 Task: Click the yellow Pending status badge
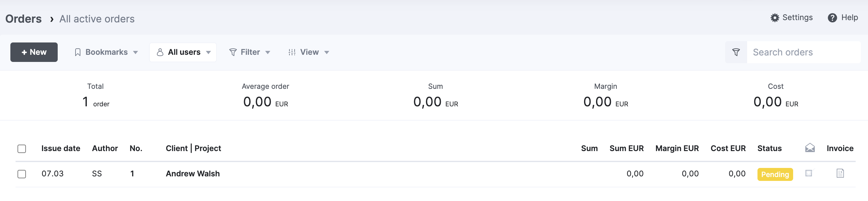[x=775, y=174]
